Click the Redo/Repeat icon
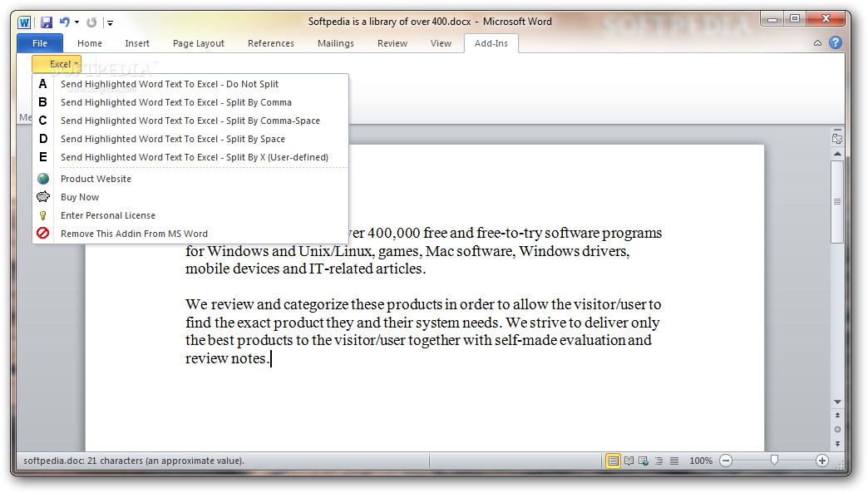Viewport: 868px width, 493px height. click(92, 22)
